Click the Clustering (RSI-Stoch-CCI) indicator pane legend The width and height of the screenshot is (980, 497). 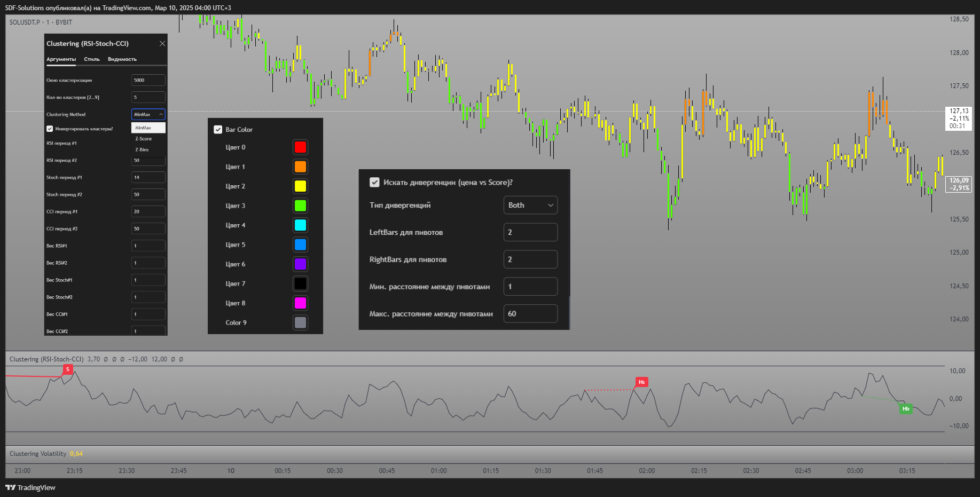point(46,359)
